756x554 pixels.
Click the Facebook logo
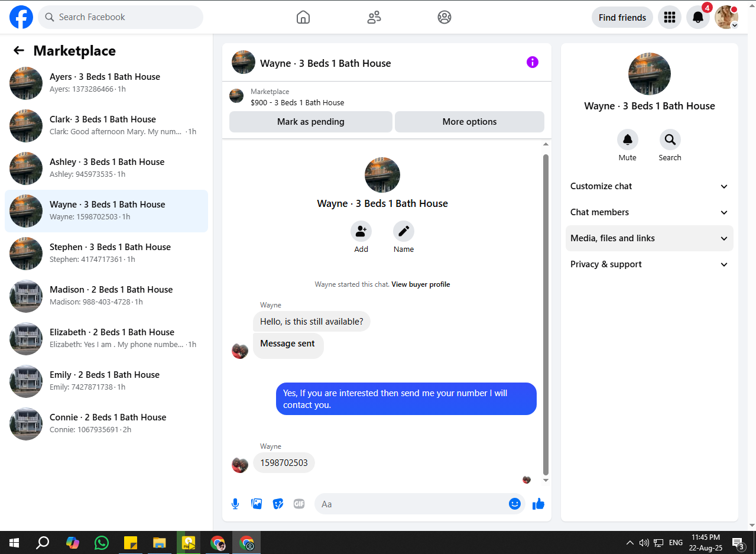pyautogui.click(x=21, y=17)
